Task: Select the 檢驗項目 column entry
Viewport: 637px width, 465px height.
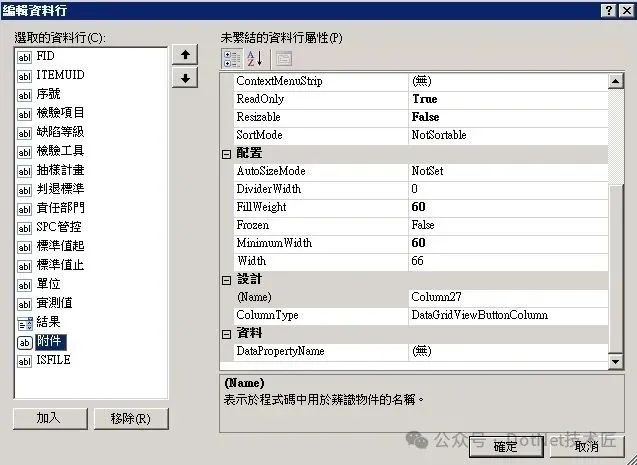Action: 61,113
